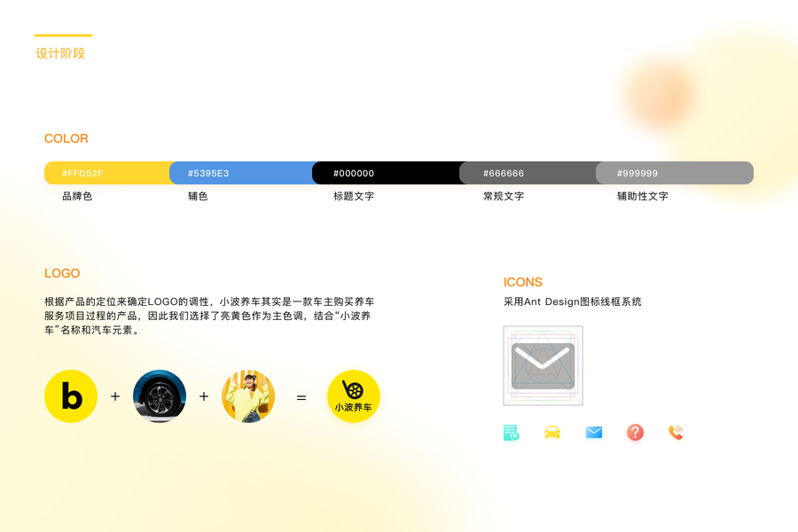Click the orange phone call icon
This screenshot has height=532, width=798.
(676, 433)
